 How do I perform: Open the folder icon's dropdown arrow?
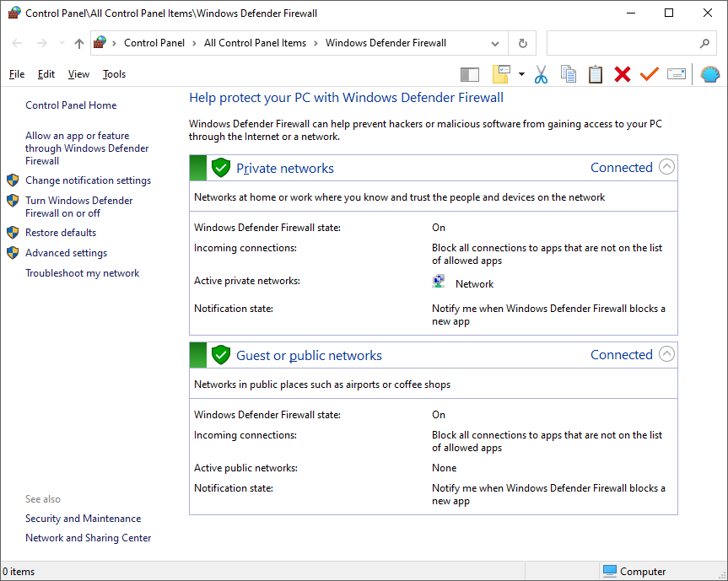coord(521,74)
